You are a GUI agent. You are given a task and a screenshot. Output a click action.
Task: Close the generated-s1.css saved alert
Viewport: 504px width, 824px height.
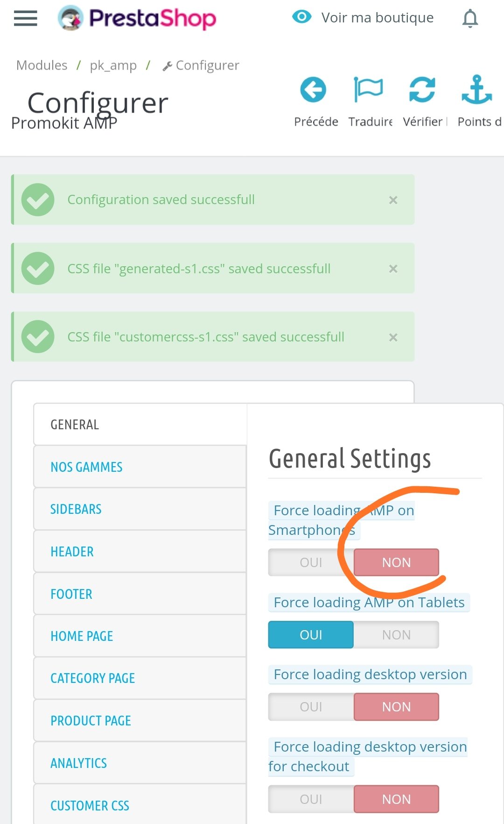pyautogui.click(x=393, y=269)
